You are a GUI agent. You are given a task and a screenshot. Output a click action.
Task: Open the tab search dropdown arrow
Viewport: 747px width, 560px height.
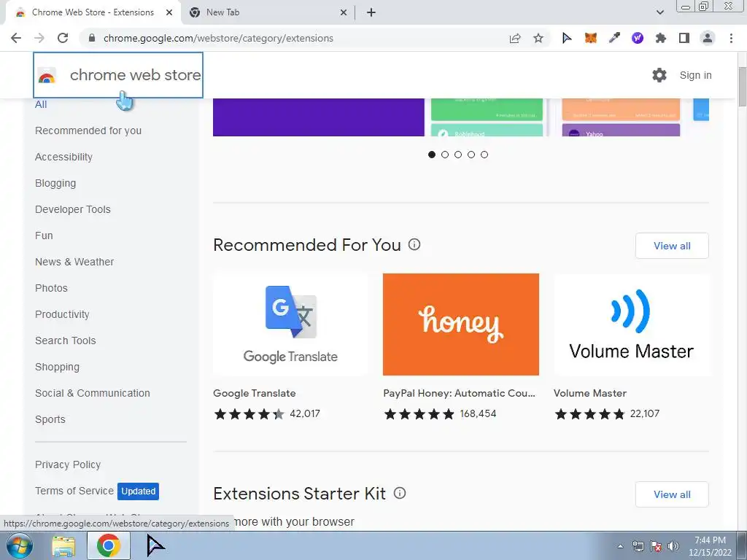pos(659,12)
